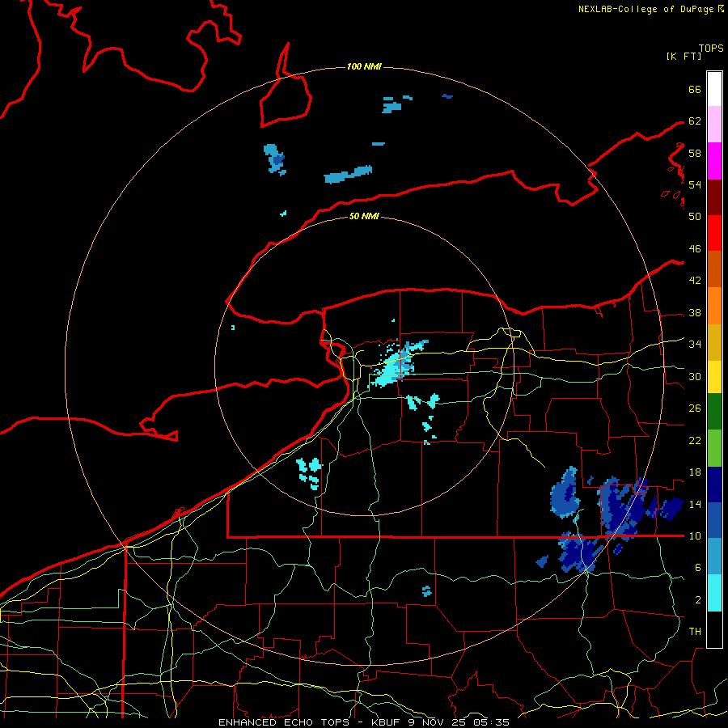Click the 10 scale label
The width and height of the screenshot is (728, 728).
[695, 536]
